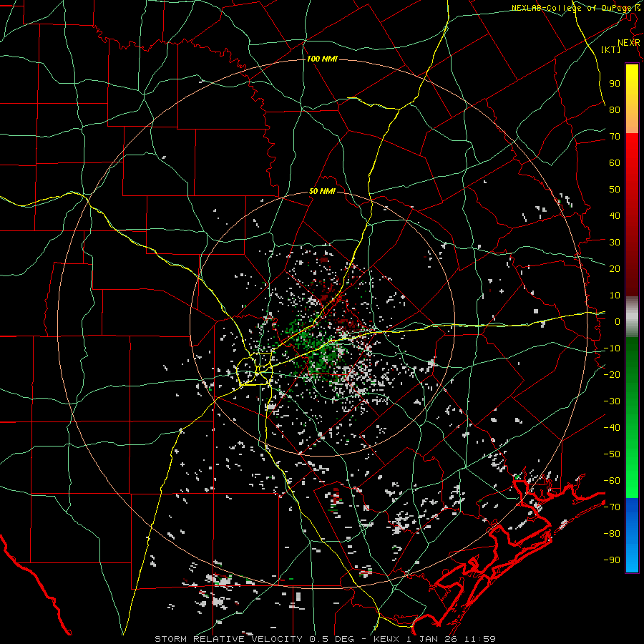Pick the dark blue segment of the color bar

[632, 509]
